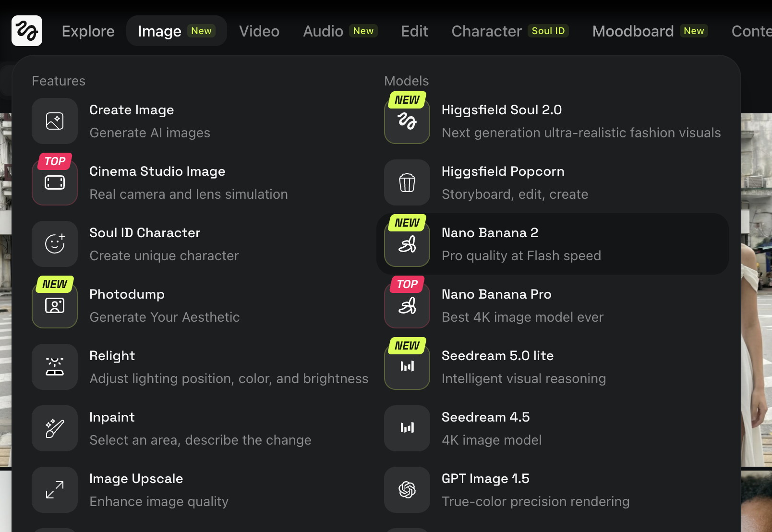The image size is (772, 532).
Task: Switch to the Video tab
Action: point(259,31)
